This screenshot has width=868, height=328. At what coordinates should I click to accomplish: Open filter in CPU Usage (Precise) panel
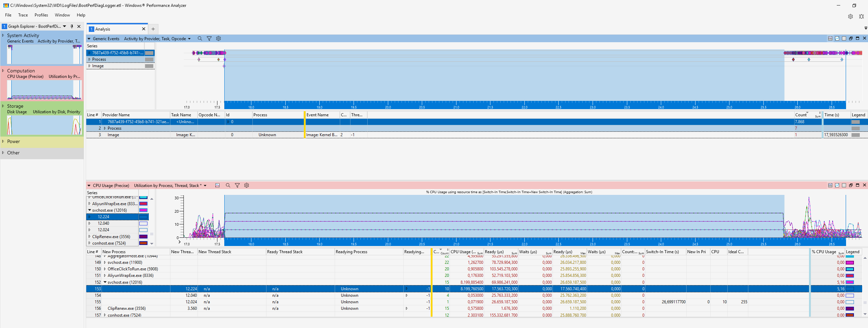pos(237,185)
